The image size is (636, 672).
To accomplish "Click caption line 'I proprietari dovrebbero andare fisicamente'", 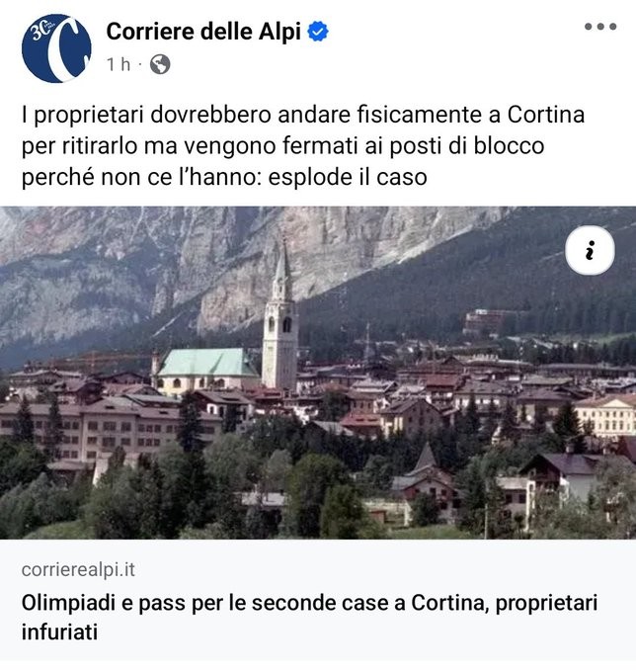I will pos(303,115).
